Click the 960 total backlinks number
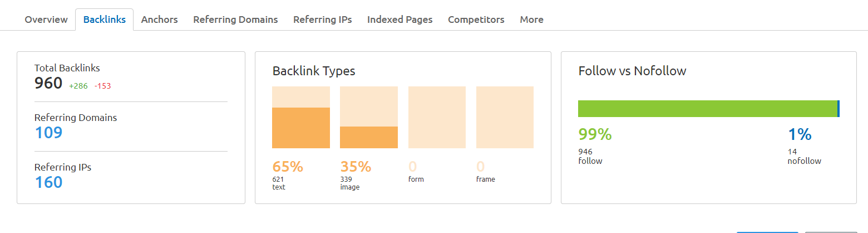 point(48,84)
